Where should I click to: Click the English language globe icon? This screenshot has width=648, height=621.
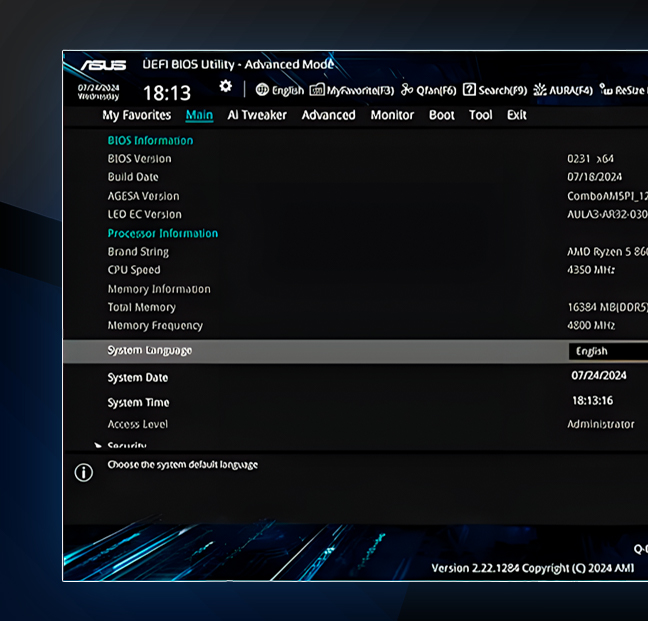(262, 90)
